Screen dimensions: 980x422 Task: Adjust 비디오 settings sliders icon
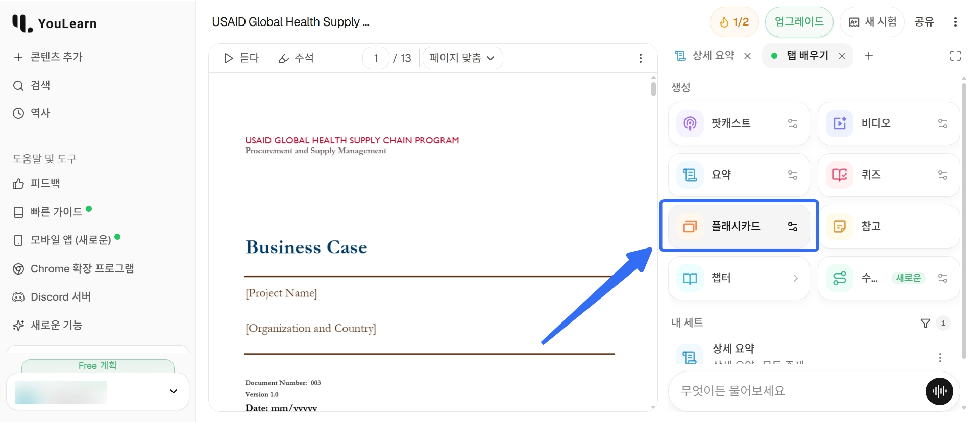click(943, 123)
